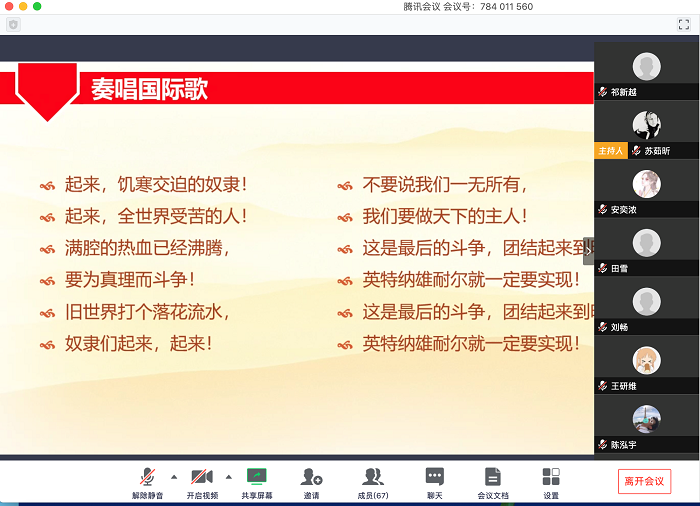Click 陈泓宇's video thumbnail
Image resolution: width=700 pixels, height=506 pixels.
[647, 420]
